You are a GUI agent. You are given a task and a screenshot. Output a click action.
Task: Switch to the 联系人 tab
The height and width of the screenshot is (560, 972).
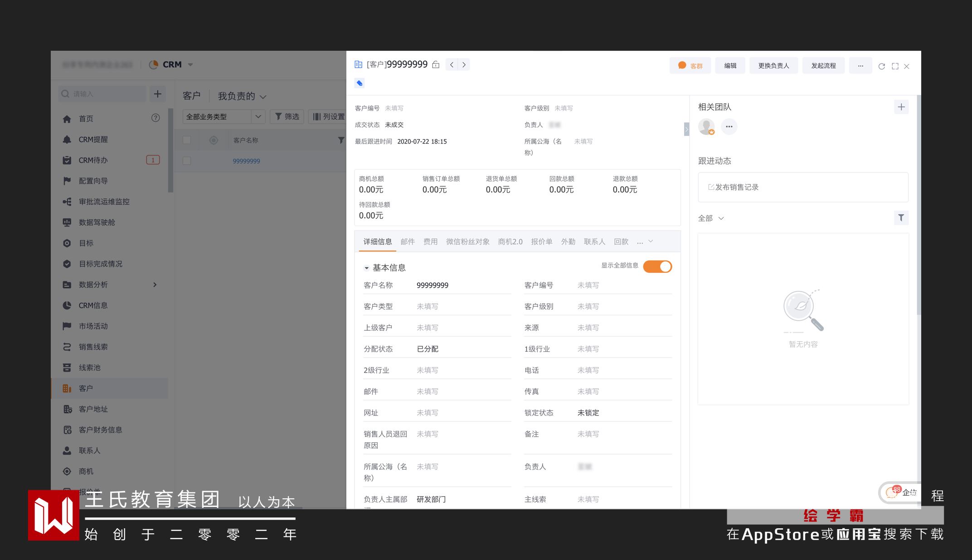594,241
